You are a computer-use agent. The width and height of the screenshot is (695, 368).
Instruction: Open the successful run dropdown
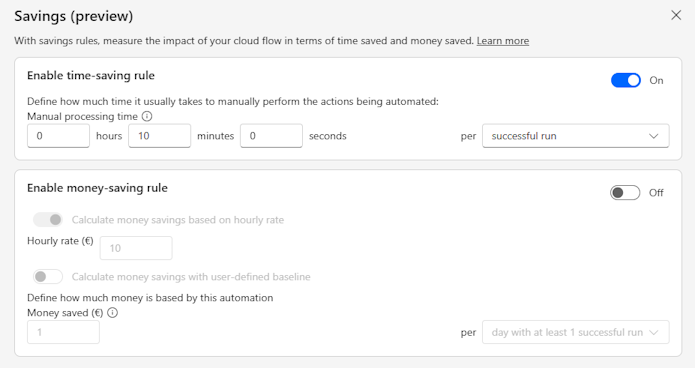(x=575, y=136)
